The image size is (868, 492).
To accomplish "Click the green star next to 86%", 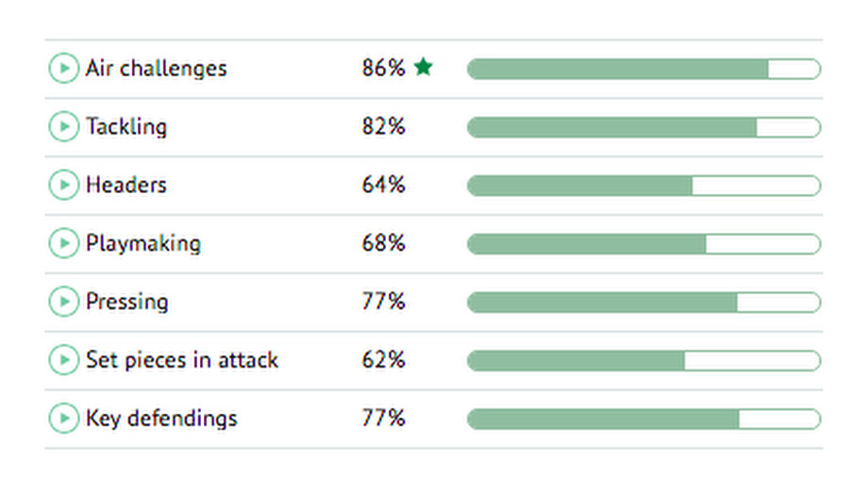I will pos(424,68).
